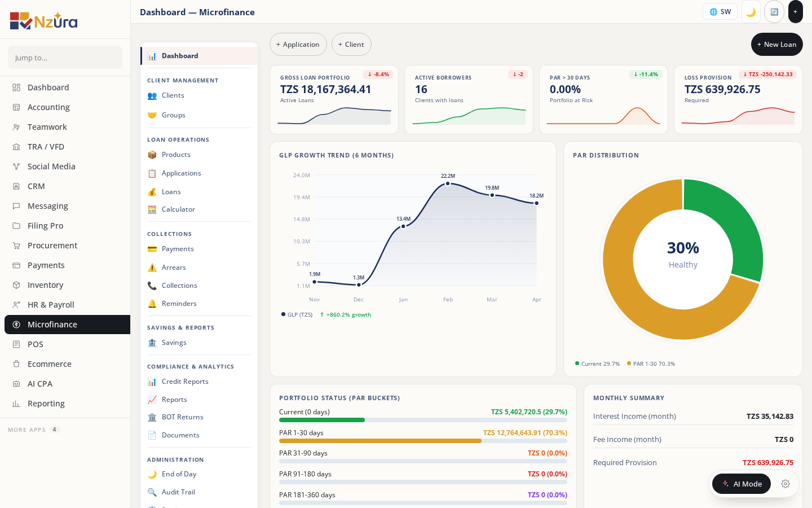Open Collections phone item
812x508 pixels.
(199, 286)
